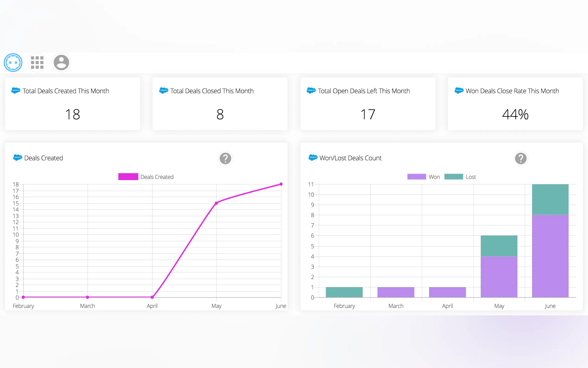Click the magenta Deals Created legend swatch
This screenshot has width=588, height=368.
pos(128,177)
